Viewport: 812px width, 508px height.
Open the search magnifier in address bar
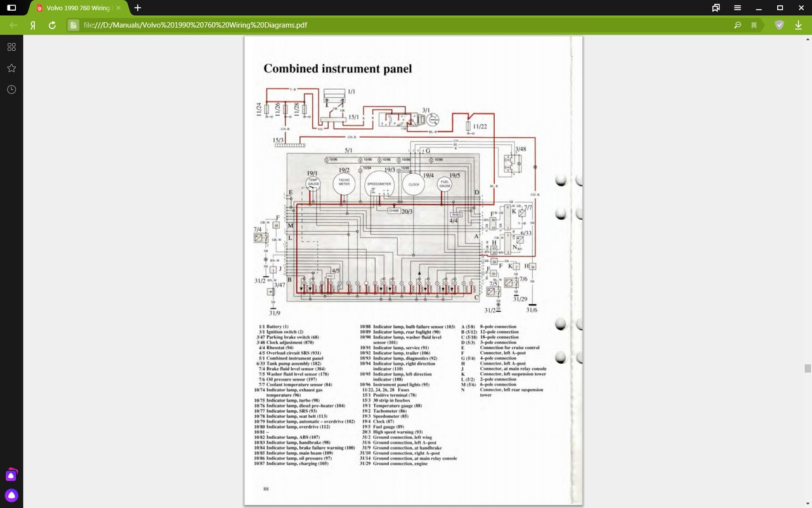point(737,25)
